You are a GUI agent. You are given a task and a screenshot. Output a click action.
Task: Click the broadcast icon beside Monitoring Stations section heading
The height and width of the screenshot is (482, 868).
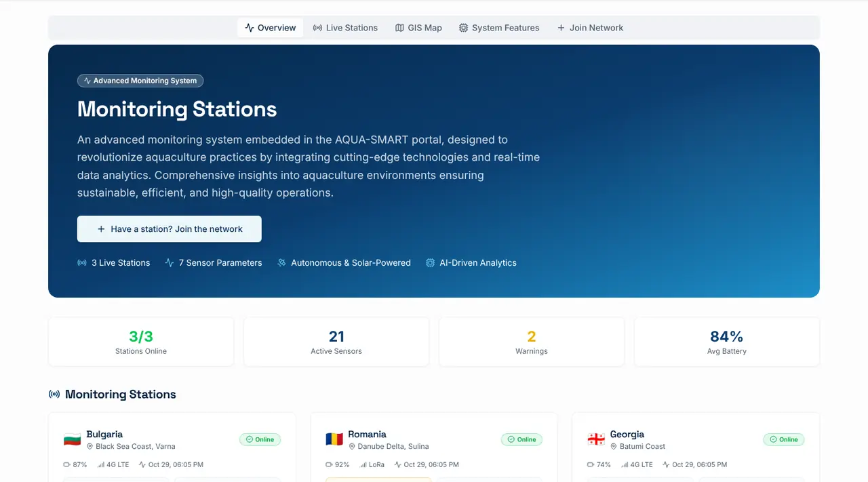point(54,395)
